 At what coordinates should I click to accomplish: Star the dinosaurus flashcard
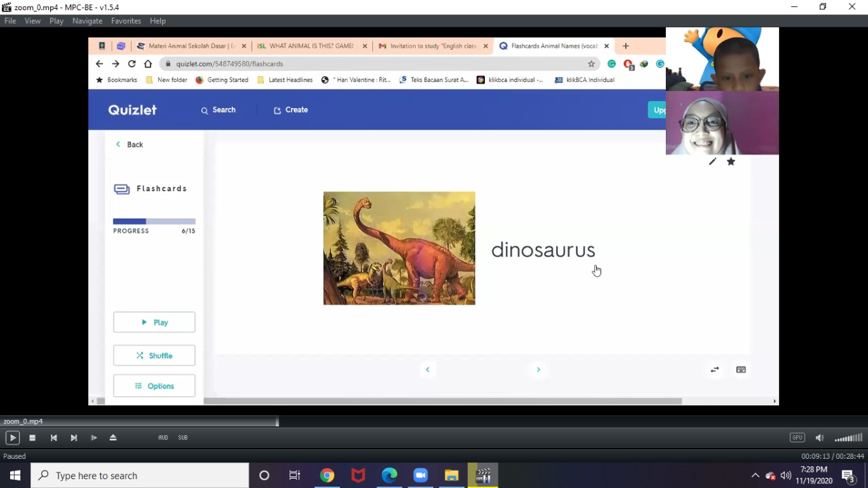click(730, 162)
